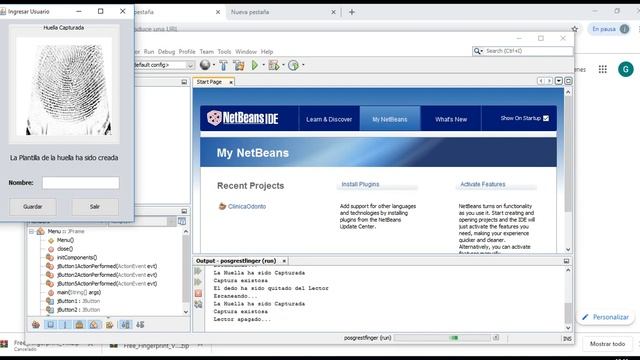The image size is (640, 360).
Task: Click the Output settings icon below Stop
Action: [x=198, y=304]
